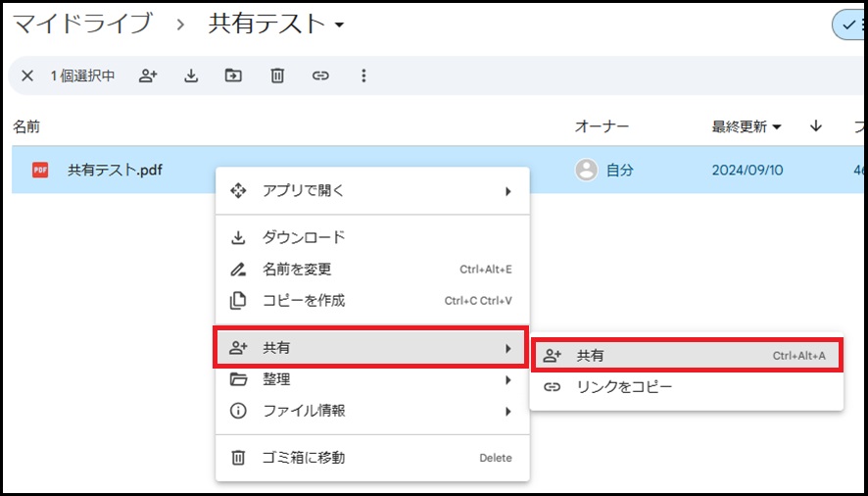Select ダウンロード from the context menu

pyautogui.click(x=304, y=237)
